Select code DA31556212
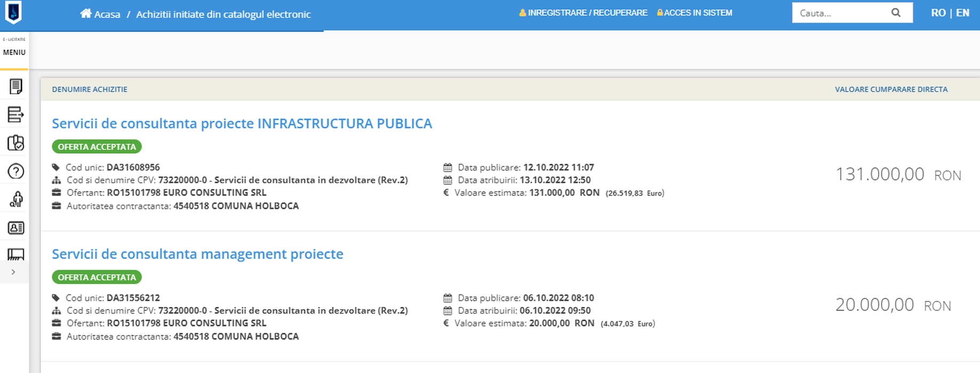 tap(133, 298)
